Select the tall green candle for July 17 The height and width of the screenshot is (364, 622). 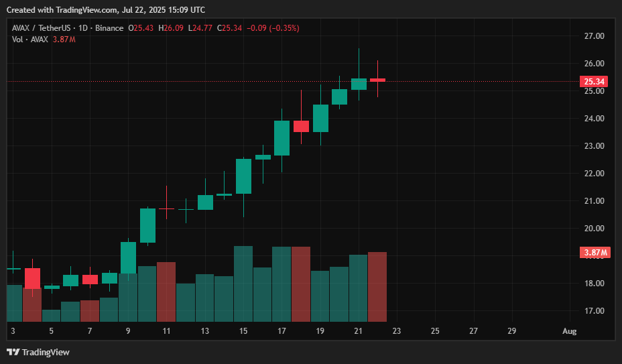pos(282,137)
